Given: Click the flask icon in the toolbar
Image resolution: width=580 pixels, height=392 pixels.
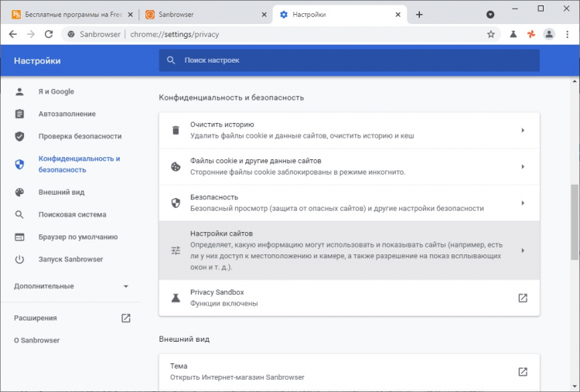Looking at the screenshot, I should point(513,34).
